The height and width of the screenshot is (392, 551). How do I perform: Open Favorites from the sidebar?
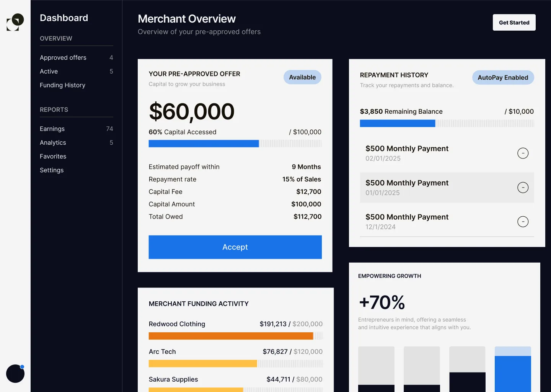[x=53, y=156]
